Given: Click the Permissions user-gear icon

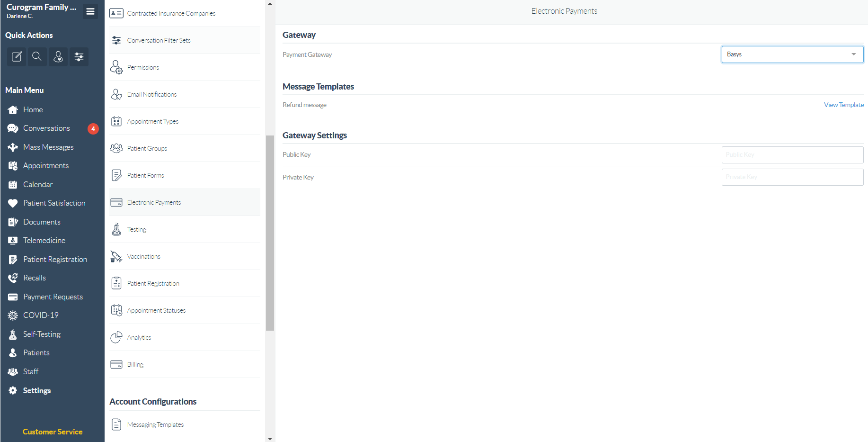Looking at the screenshot, I should click(x=116, y=68).
